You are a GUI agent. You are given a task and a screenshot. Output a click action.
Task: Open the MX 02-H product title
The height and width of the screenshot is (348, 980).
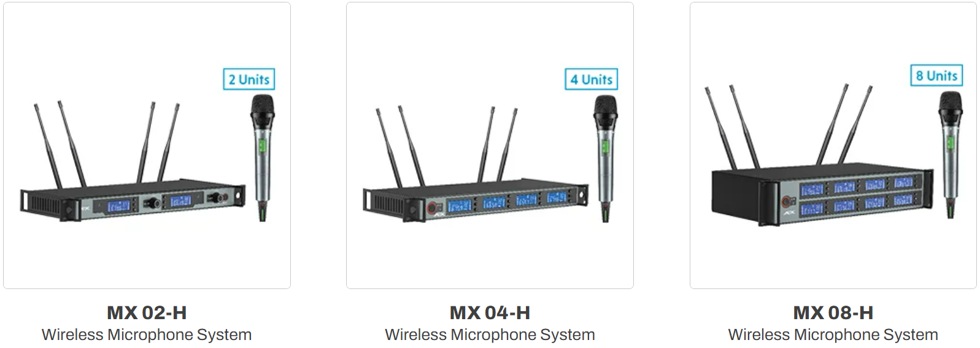(x=147, y=312)
